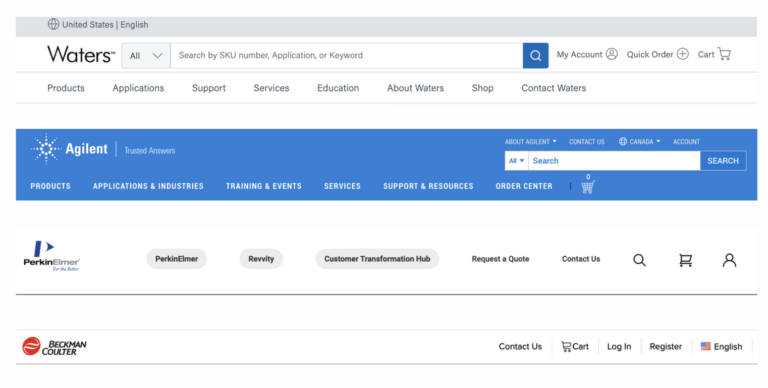Open the About Waters menu
Image resolution: width=768 pixels, height=388 pixels.
pos(415,88)
